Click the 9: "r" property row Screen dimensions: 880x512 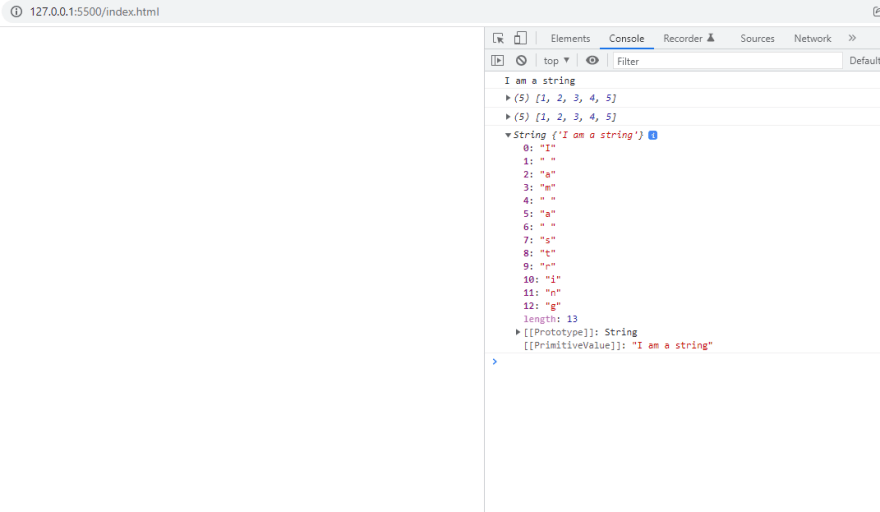[539, 267]
